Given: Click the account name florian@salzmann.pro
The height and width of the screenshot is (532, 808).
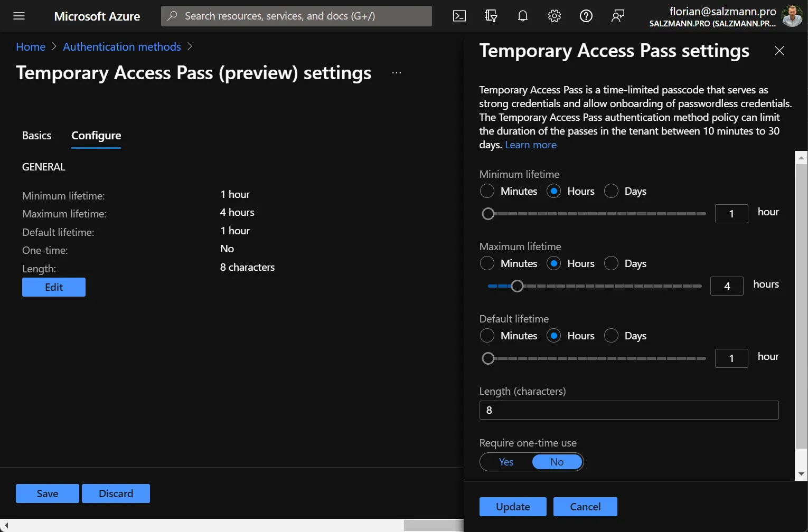Looking at the screenshot, I should point(722,11).
